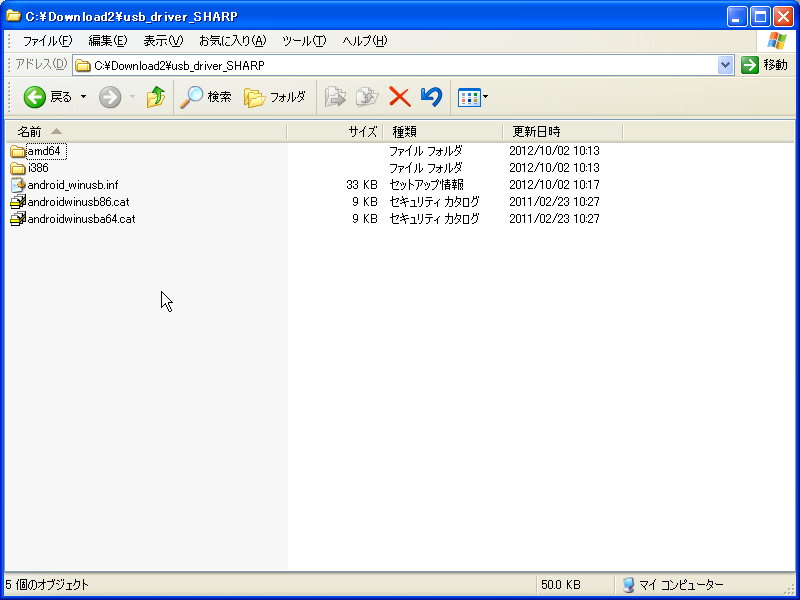Click the 50.0 KB status bar entry

click(x=561, y=585)
